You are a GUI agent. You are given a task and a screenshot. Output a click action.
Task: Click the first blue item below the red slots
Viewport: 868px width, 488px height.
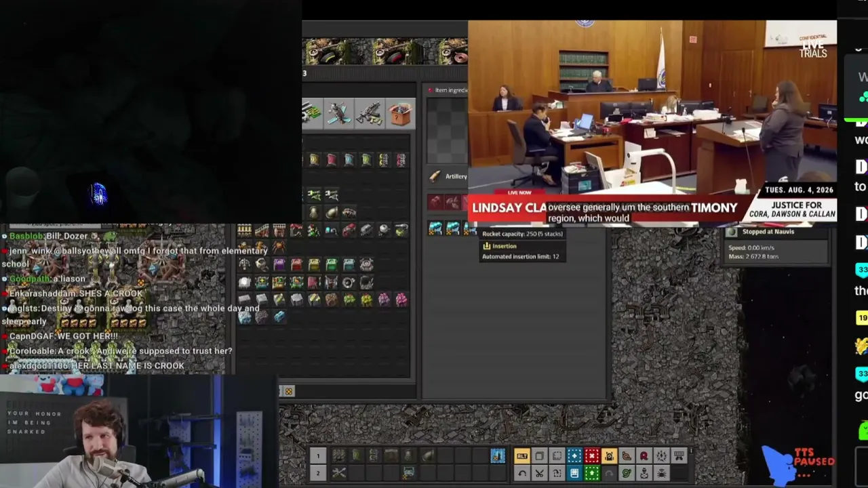(x=435, y=229)
